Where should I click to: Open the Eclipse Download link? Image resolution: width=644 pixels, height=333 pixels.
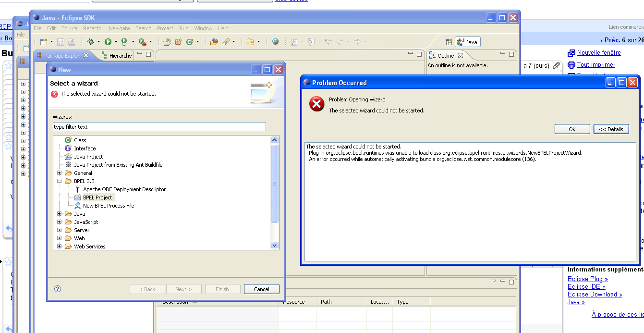[595, 294]
